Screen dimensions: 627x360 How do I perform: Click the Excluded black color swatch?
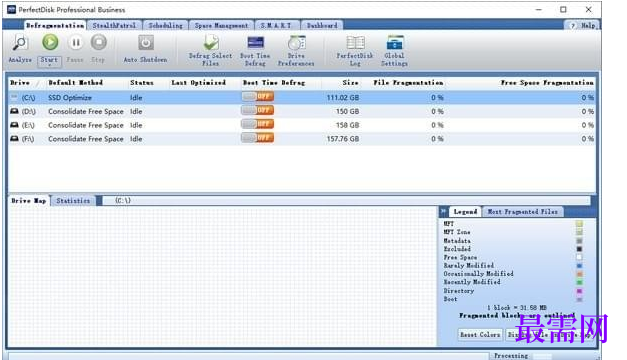(x=579, y=249)
